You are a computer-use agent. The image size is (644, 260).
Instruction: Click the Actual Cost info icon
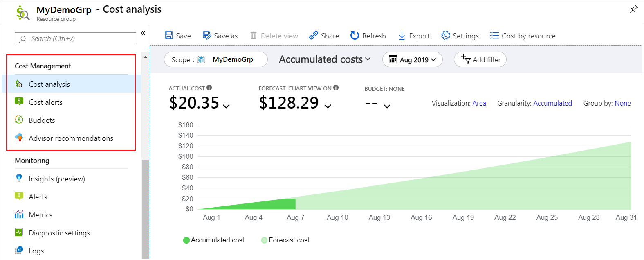tap(209, 88)
